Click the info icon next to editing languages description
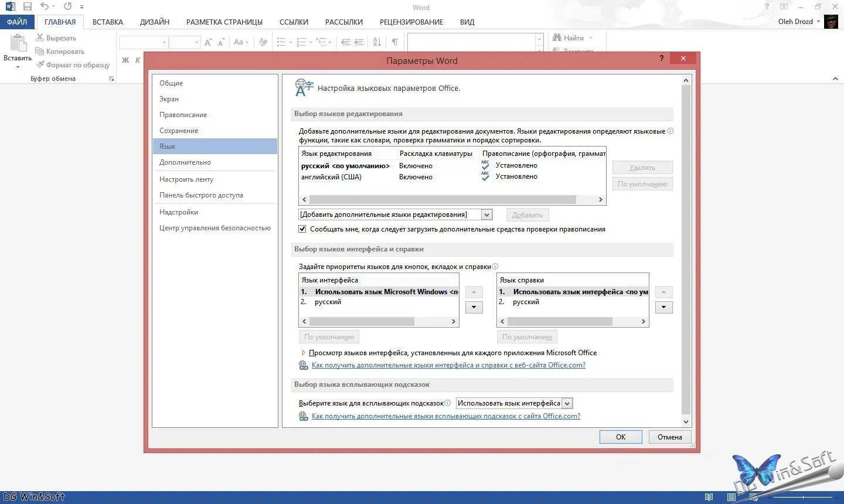Screen dimensions: 844x504 coord(671,131)
